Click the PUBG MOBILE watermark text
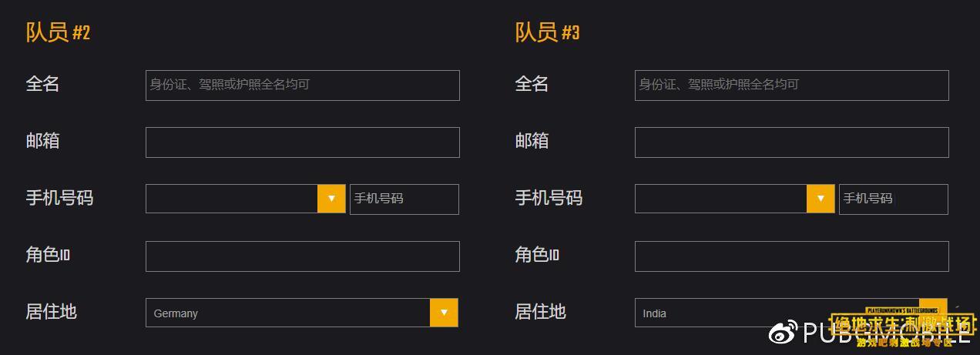This screenshot has width=980, height=355. coord(887,333)
